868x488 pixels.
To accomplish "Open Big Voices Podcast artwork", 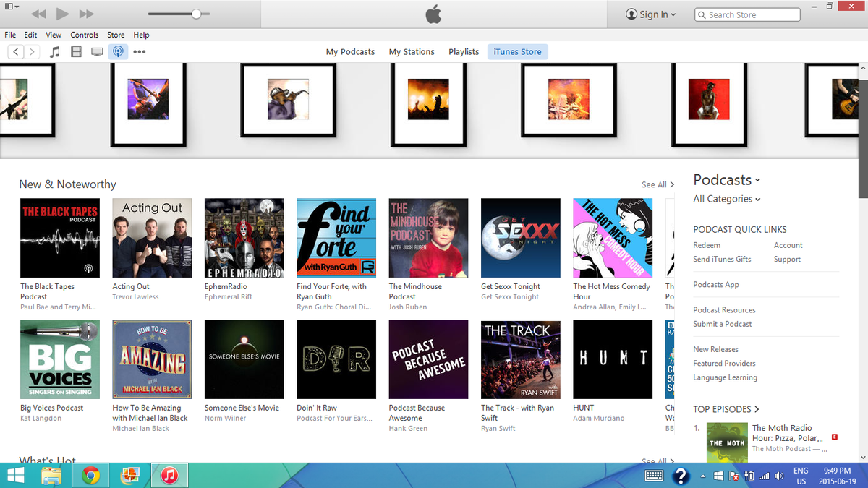I will pyautogui.click(x=60, y=359).
